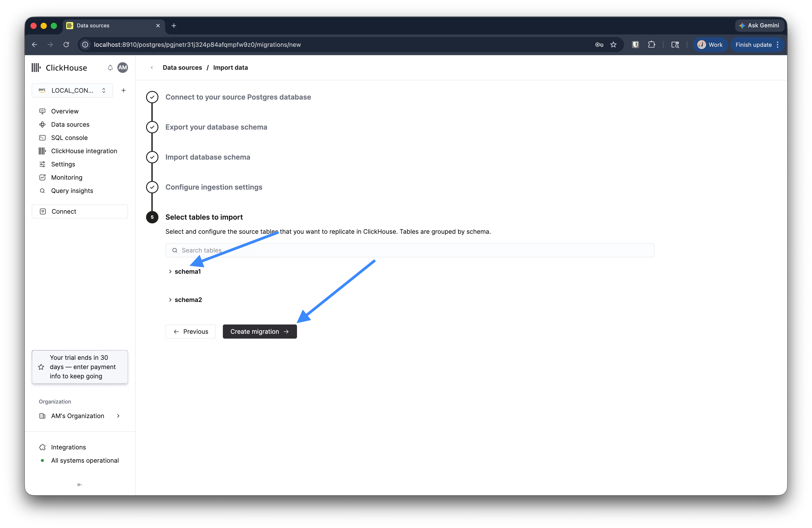
Task: Open a new browser tab
Action: (x=174, y=26)
